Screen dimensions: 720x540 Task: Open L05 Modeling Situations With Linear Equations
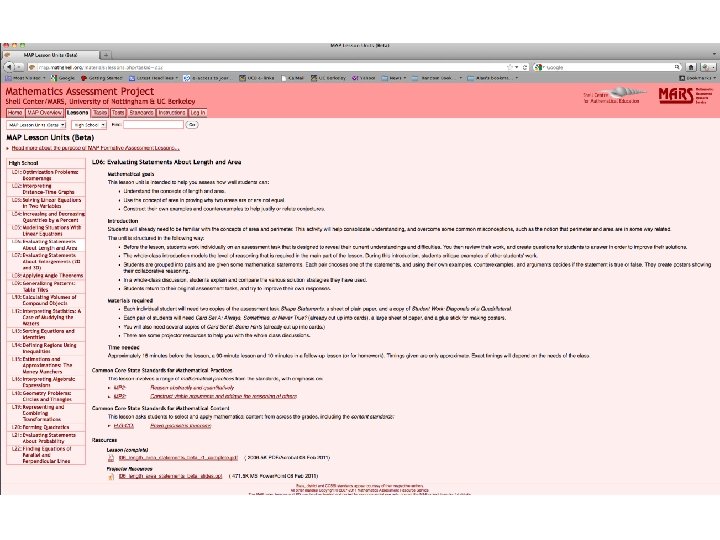coord(46,231)
